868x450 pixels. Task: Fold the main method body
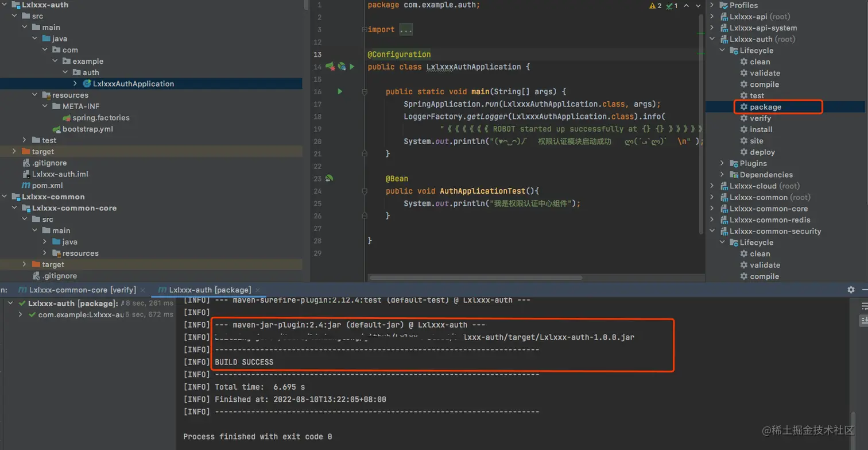[364, 91]
